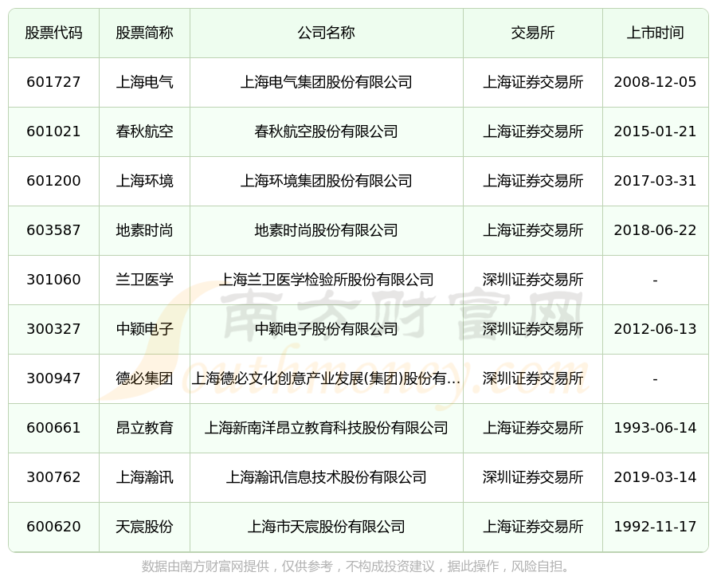
Task: Click stock name 上海环境
Action: coord(144,181)
